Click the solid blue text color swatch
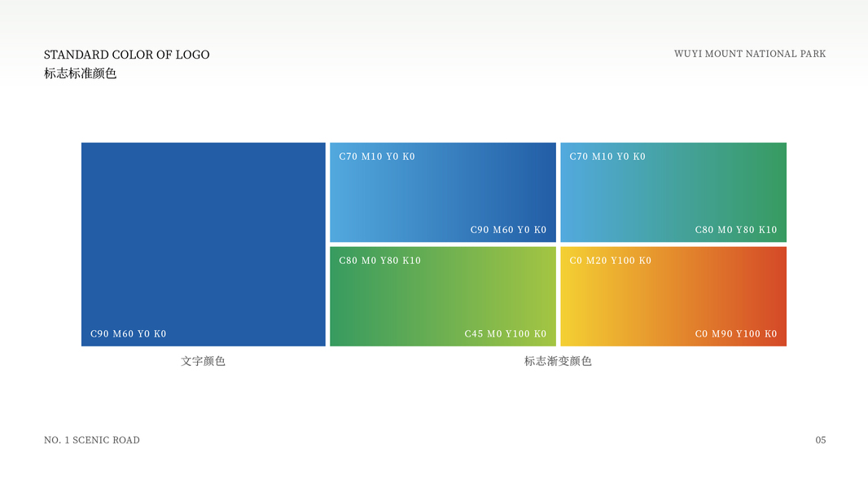The width and height of the screenshot is (868, 489). pos(204,244)
